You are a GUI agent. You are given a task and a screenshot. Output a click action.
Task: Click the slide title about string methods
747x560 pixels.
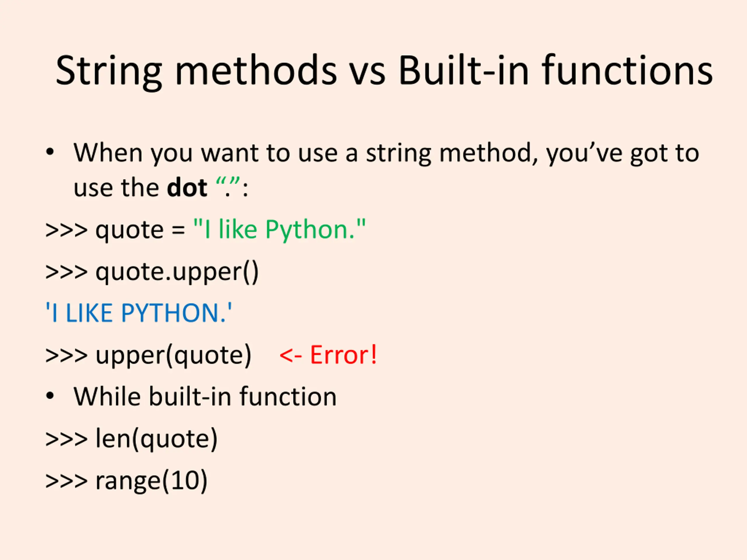[384, 71]
